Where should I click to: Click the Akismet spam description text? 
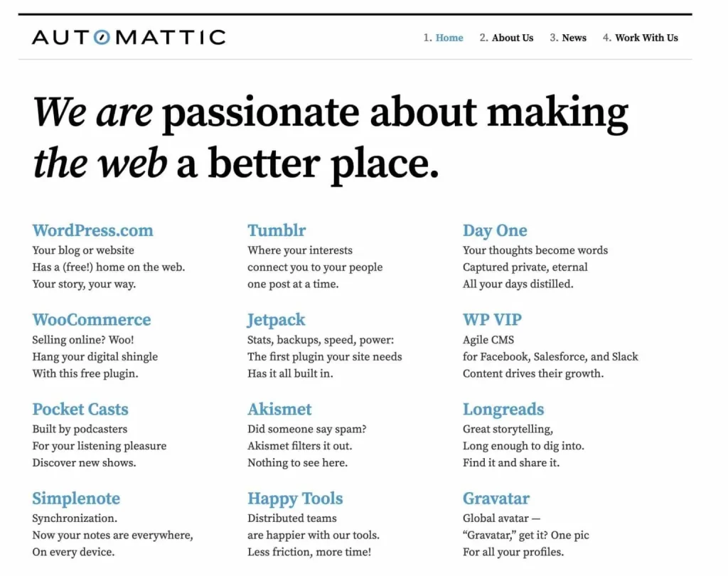point(307,430)
